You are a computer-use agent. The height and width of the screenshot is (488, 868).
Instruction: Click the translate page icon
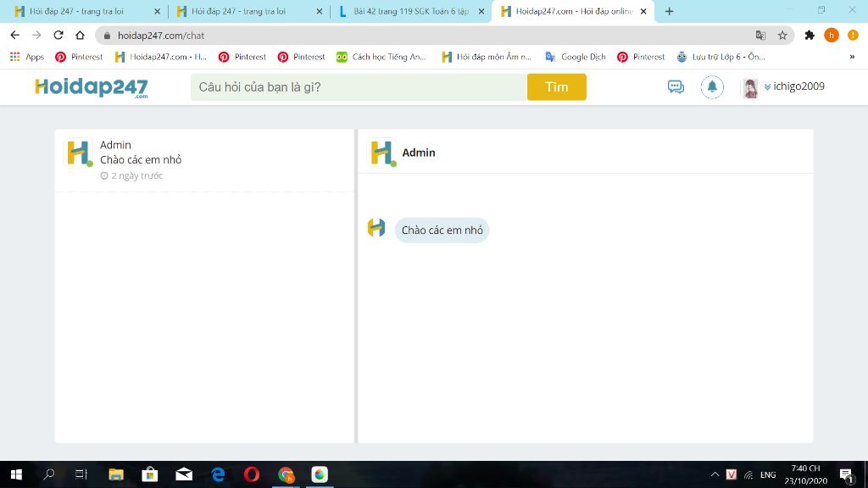tap(760, 36)
